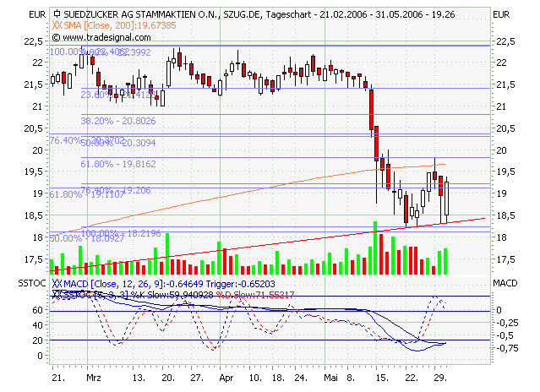Click the 15. date marker on time axis
540x392 pixels.
click(382, 378)
